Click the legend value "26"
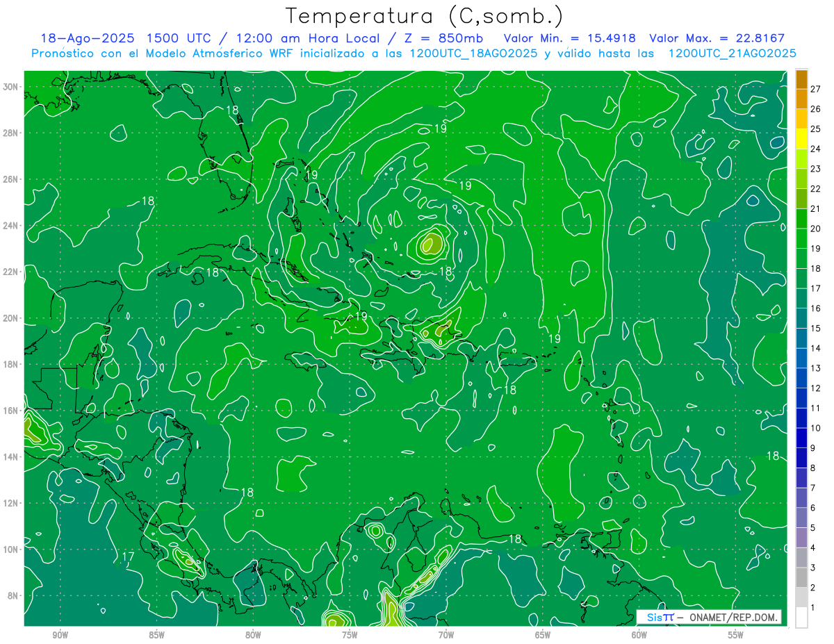The height and width of the screenshot is (644, 834). (815, 109)
